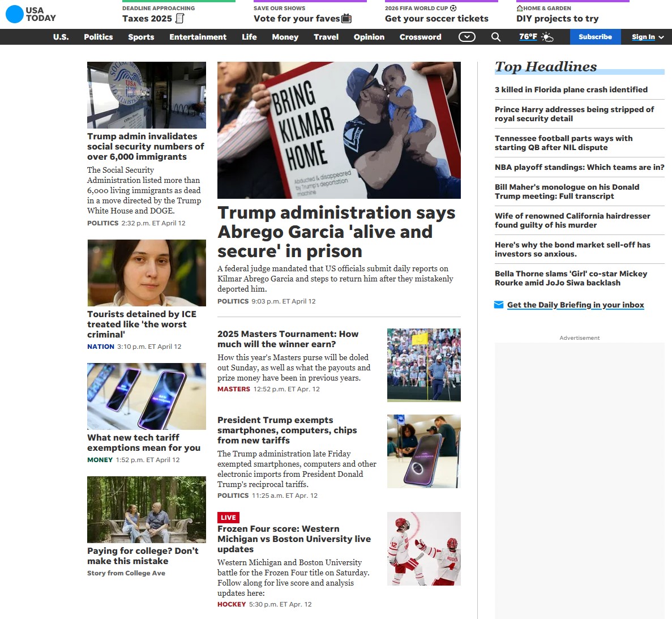
Task: Open the Social Security office photo
Action: click(147, 95)
